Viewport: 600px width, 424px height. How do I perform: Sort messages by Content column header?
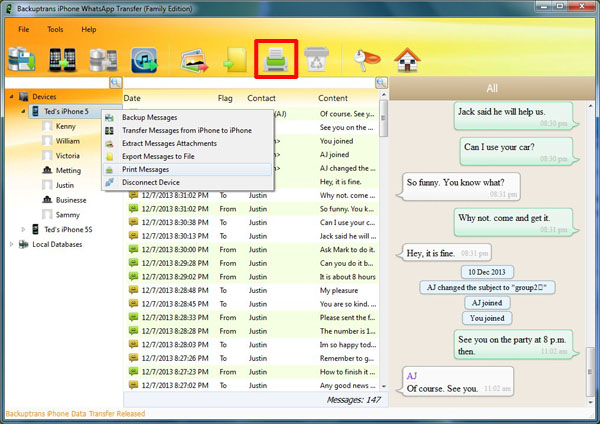point(333,98)
